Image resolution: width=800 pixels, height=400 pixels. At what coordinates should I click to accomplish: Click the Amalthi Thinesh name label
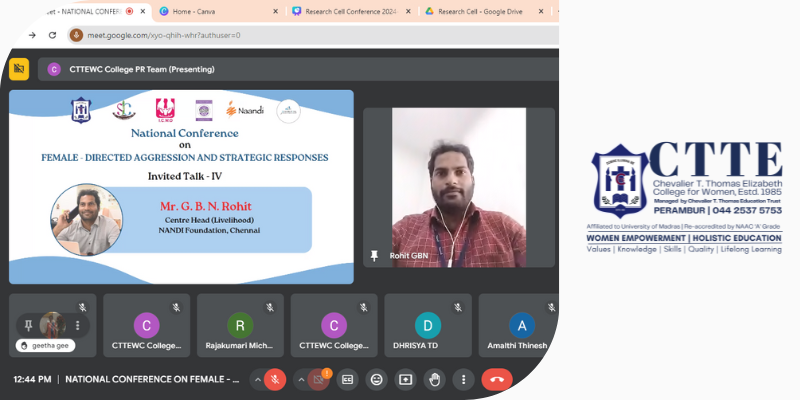(x=517, y=345)
